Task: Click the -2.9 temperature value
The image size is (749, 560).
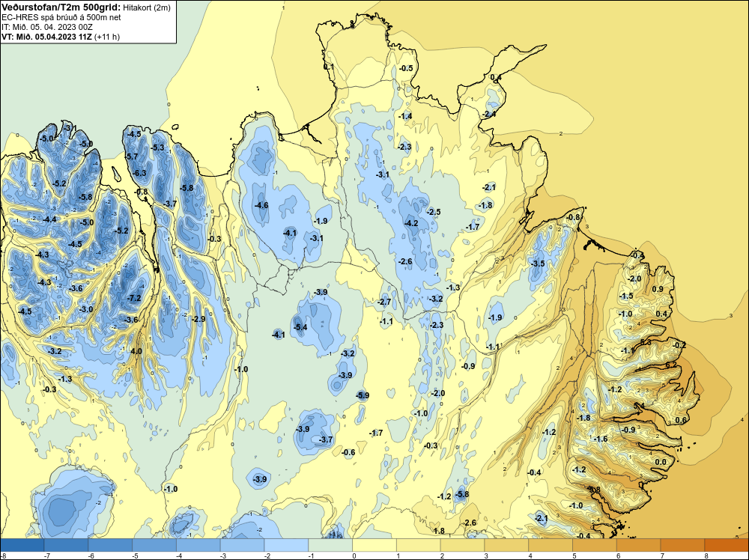Action: pyautogui.click(x=198, y=319)
